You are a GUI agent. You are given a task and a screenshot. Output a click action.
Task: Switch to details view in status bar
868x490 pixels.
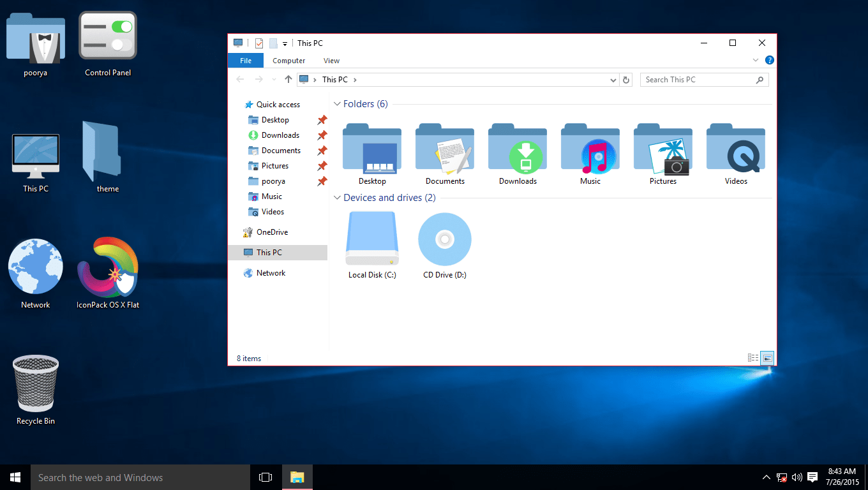pyautogui.click(x=753, y=357)
